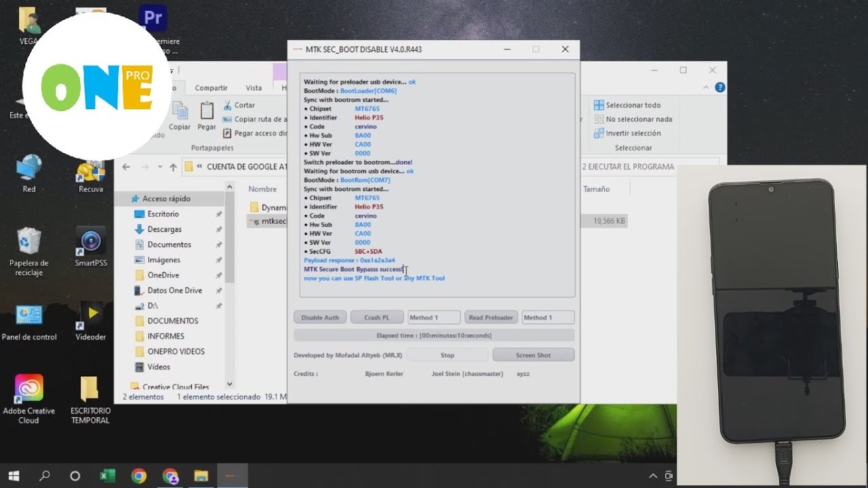Open the Compartir tab in File Explorer
This screenshot has height=488, width=868.
point(211,88)
